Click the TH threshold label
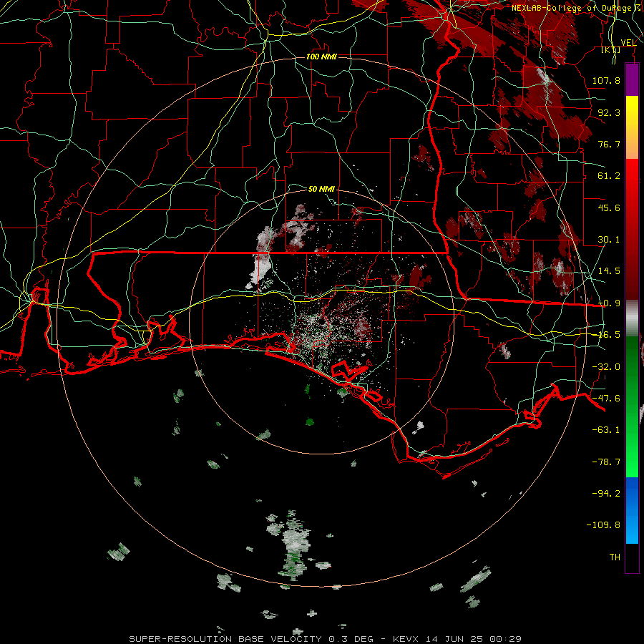Image resolution: width=644 pixels, height=644 pixels. coord(615,557)
